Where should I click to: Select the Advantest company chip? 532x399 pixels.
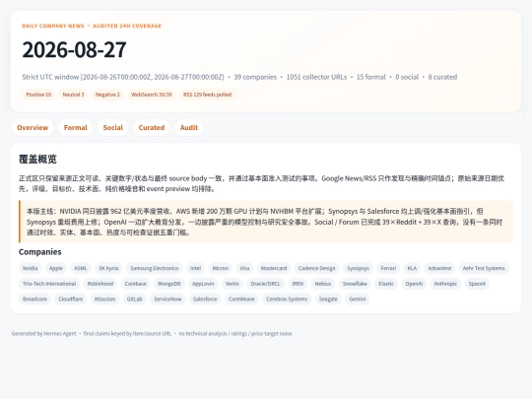click(x=439, y=268)
